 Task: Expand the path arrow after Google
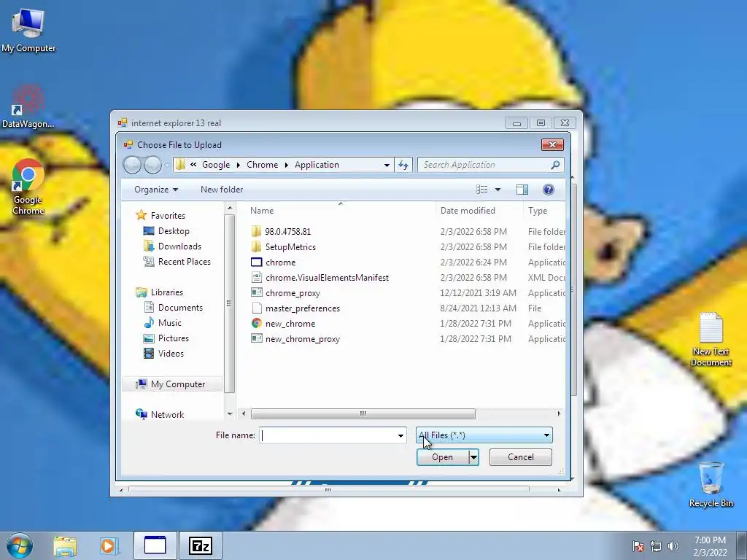[239, 165]
